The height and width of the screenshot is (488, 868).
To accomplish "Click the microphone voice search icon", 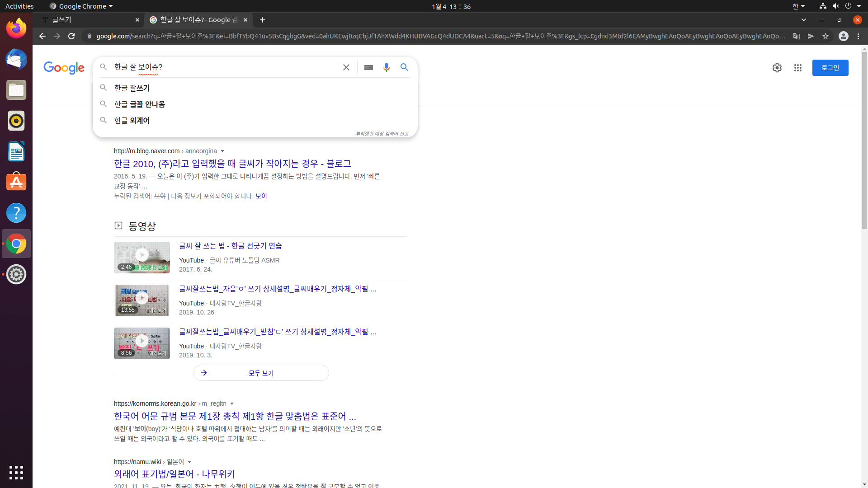I will coord(386,67).
